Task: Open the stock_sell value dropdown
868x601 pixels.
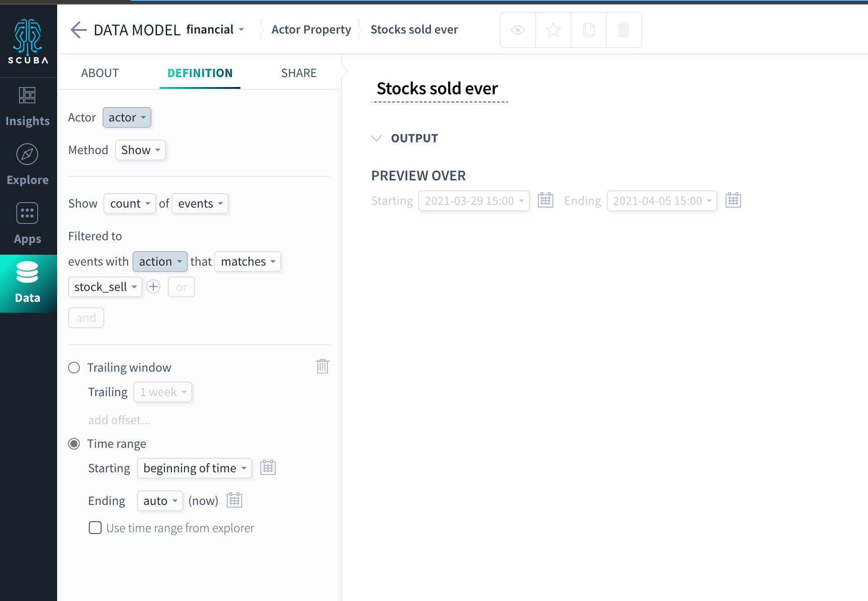Action: pyautogui.click(x=105, y=287)
